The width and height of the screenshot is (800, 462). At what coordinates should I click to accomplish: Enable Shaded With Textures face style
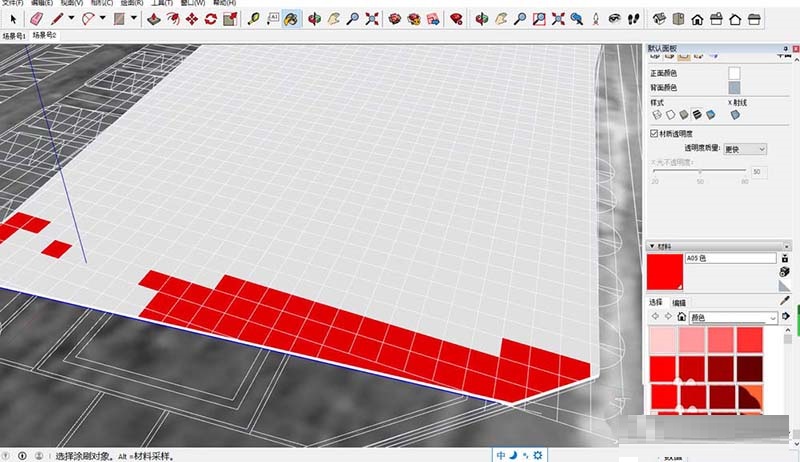point(697,115)
